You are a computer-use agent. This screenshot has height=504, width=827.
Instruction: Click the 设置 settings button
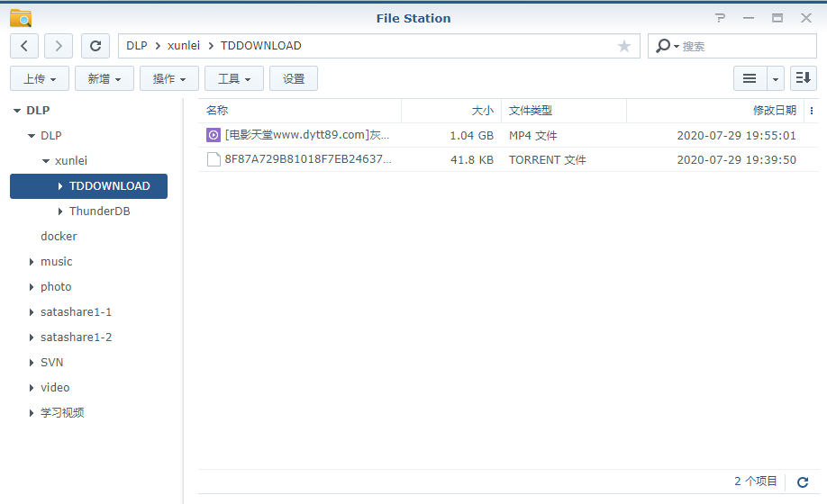(x=294, y=78)
